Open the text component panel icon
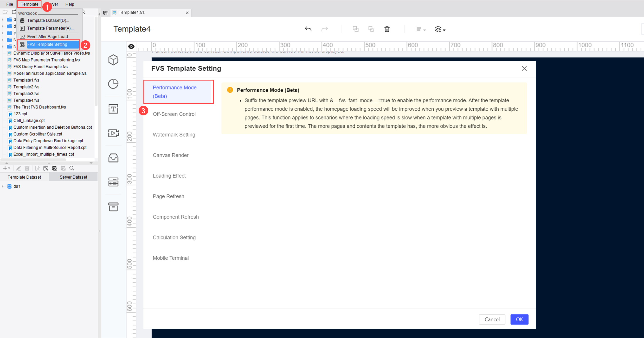 [x=113, y=109]
